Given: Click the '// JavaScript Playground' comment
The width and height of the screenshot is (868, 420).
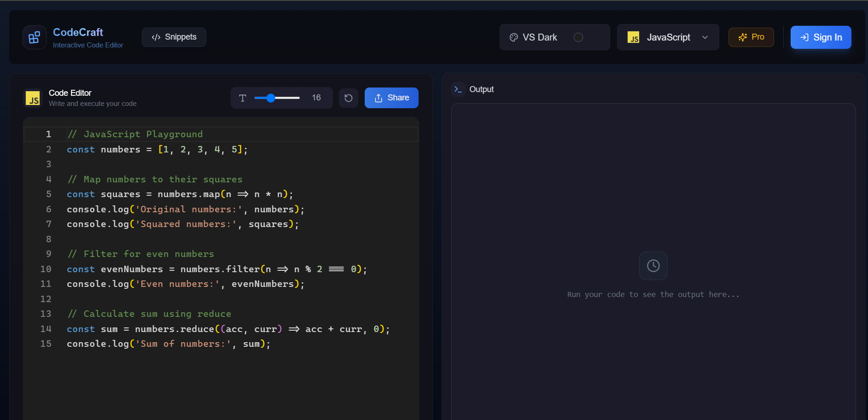Looking at the screenshot, I should coord(135,134).
